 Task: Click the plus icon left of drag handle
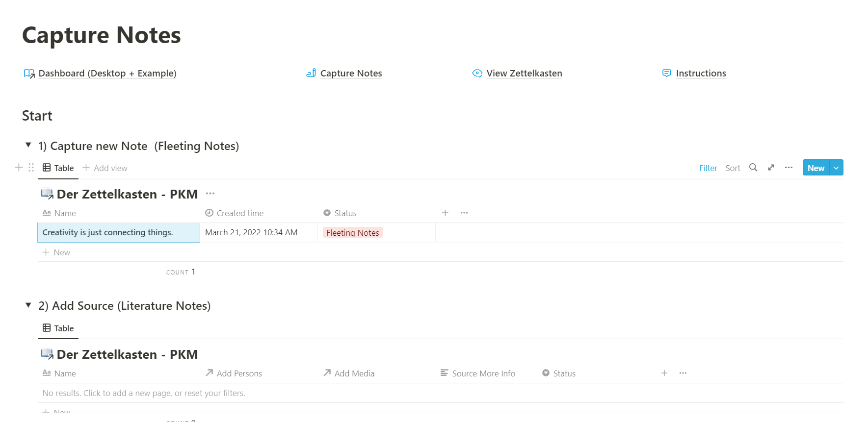point(19,168)
